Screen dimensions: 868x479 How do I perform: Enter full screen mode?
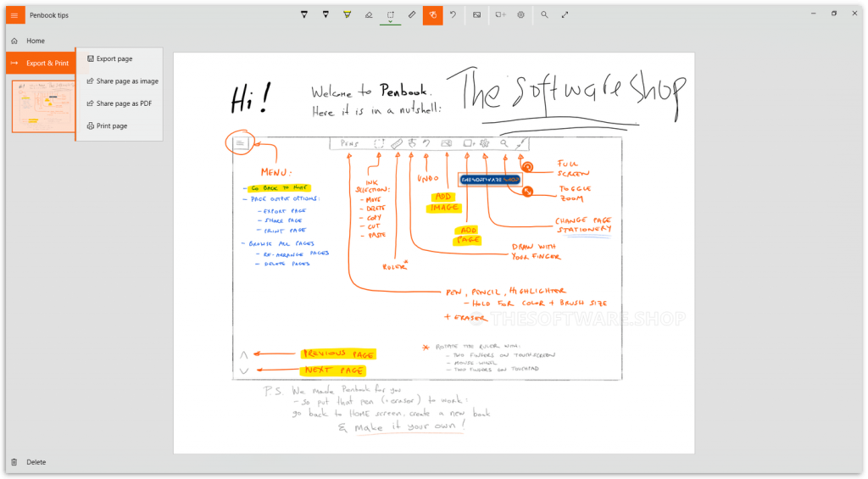tap(565, 15)
